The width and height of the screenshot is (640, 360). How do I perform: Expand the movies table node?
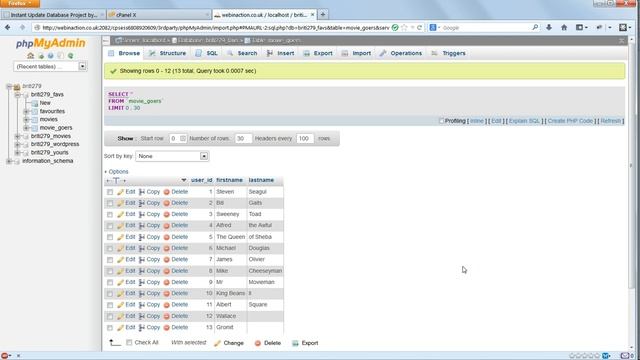pos(26,119)
